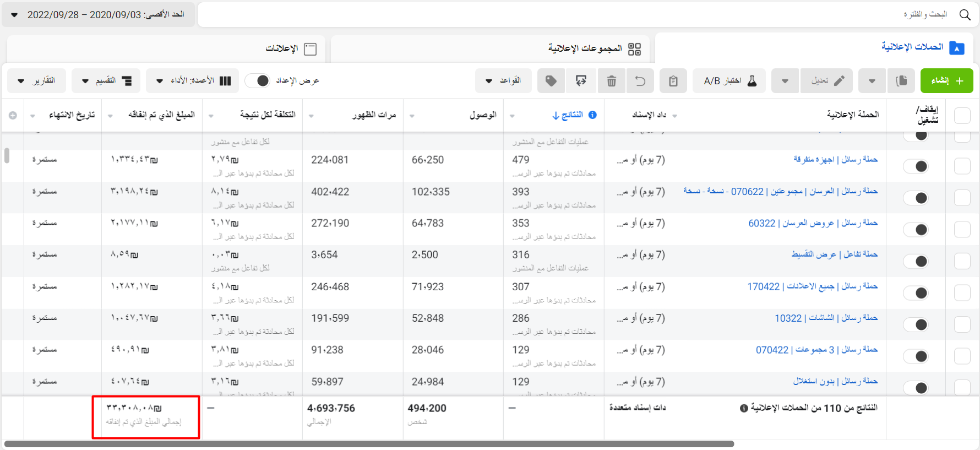Viewport: 980px width, 450px height.
Task: Click the add column plus icon
Action: tap(13, 115)
